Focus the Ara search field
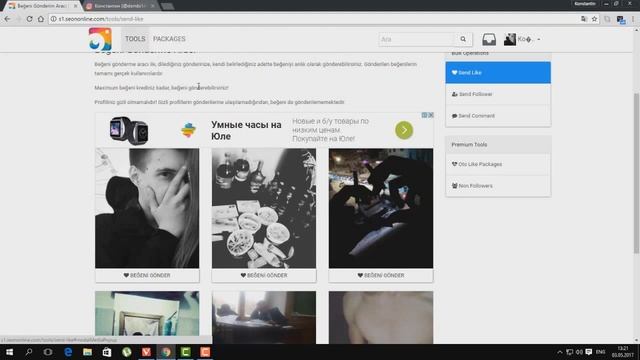Image resolution: width=640 pixels, height=360 pixels. [x=416, y=39]
